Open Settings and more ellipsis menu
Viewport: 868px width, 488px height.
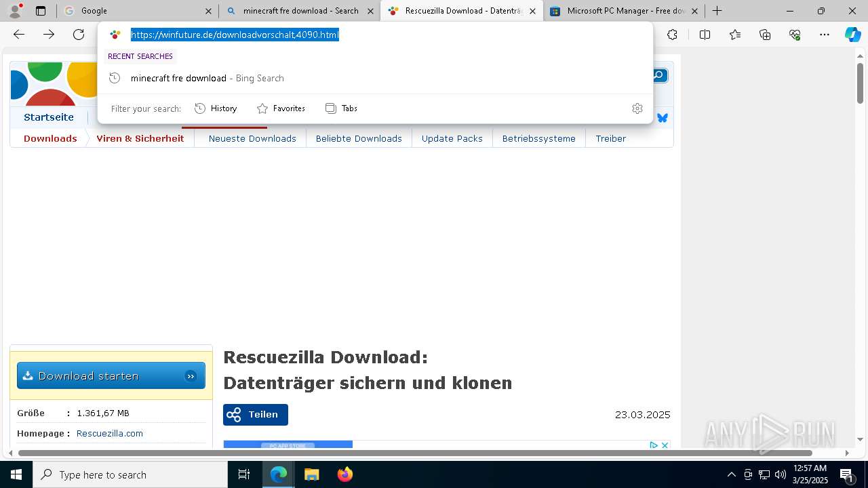click(825, 35)
